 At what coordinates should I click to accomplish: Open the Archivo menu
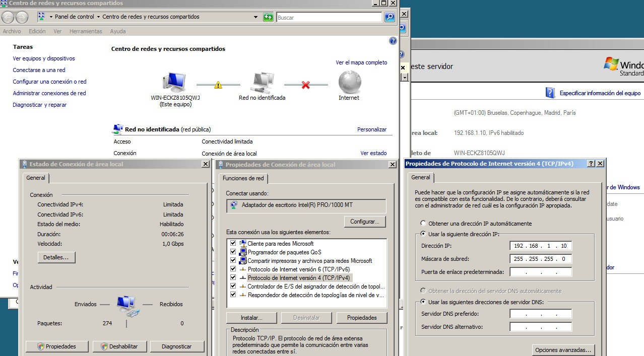pos(12,31)
